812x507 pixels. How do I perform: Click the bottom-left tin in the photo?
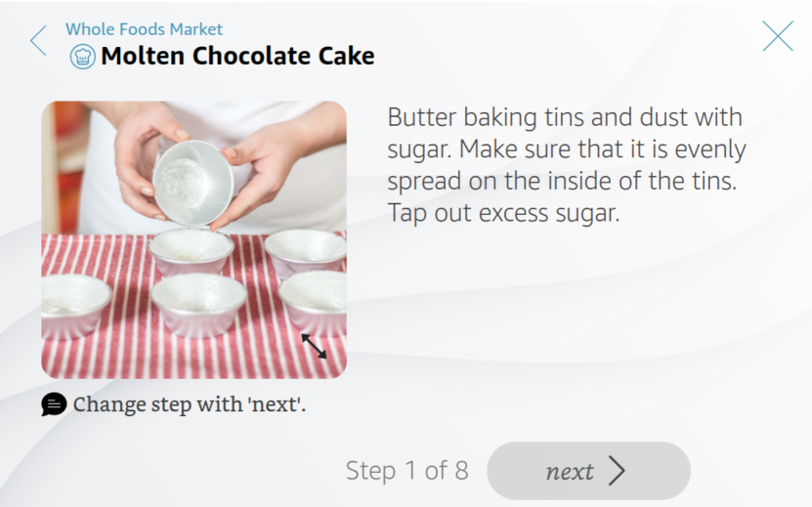[74, 303]
